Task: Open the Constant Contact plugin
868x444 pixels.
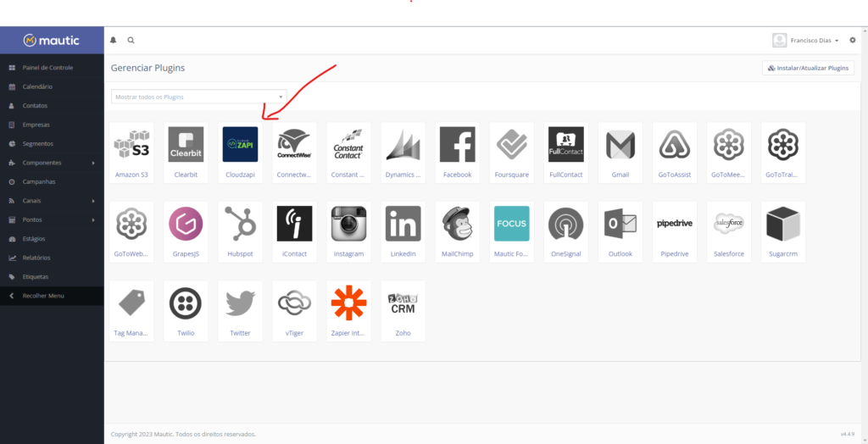Action: [x=348, y=153]
